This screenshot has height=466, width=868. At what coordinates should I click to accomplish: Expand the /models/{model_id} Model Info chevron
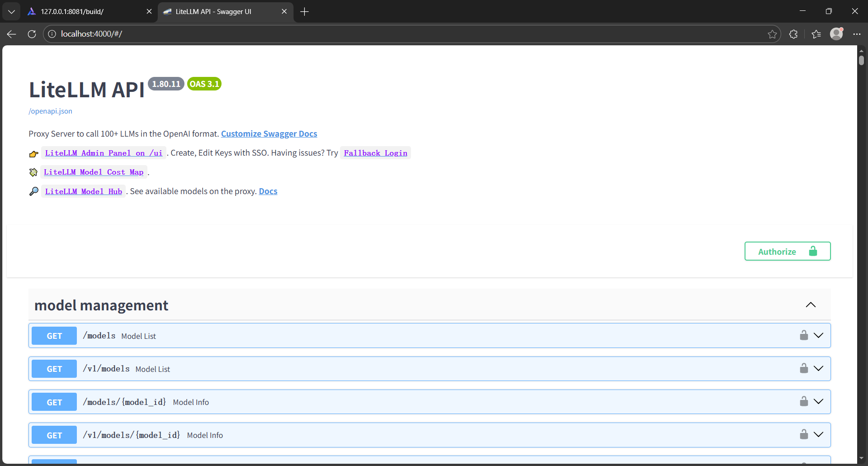click(819, 401)
